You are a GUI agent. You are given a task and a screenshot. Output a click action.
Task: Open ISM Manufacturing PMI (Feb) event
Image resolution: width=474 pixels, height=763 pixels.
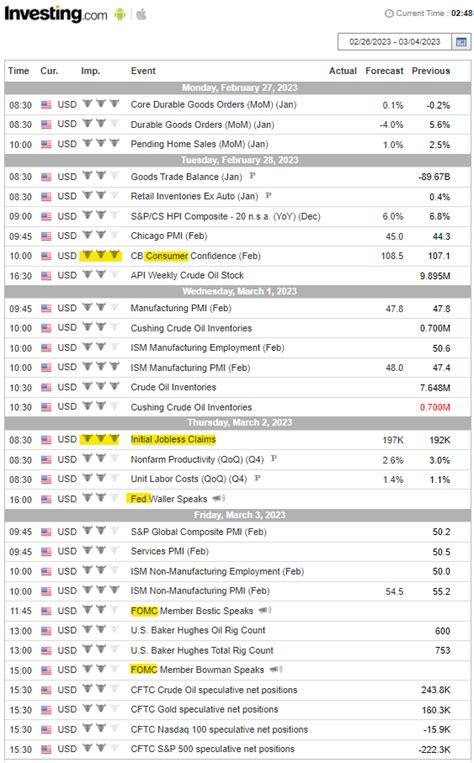click(x=190, y=367)
